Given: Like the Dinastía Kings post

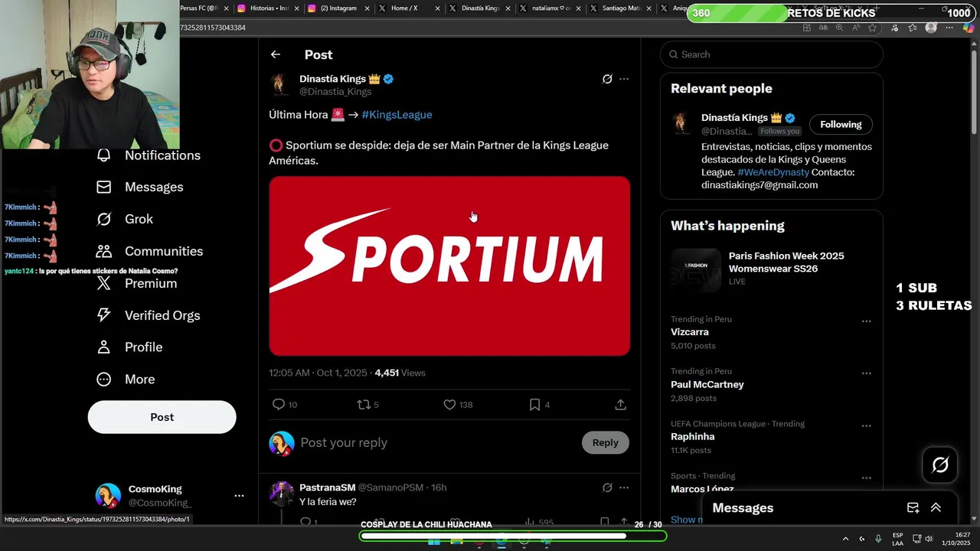Looking at the screenshot, I should point(449,405).
